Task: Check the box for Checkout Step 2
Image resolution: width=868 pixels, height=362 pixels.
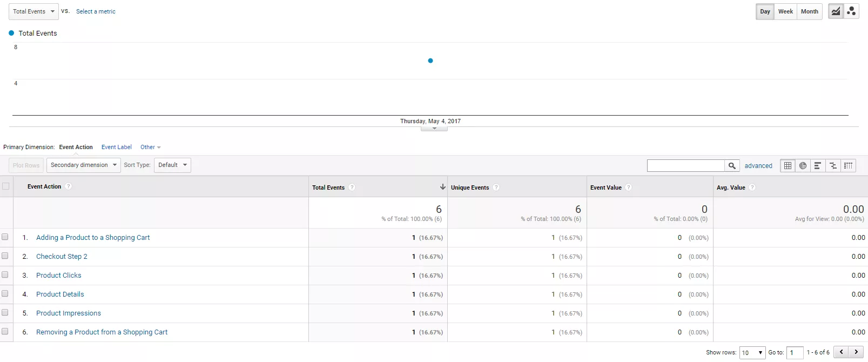Action: (x=5, y=256)
